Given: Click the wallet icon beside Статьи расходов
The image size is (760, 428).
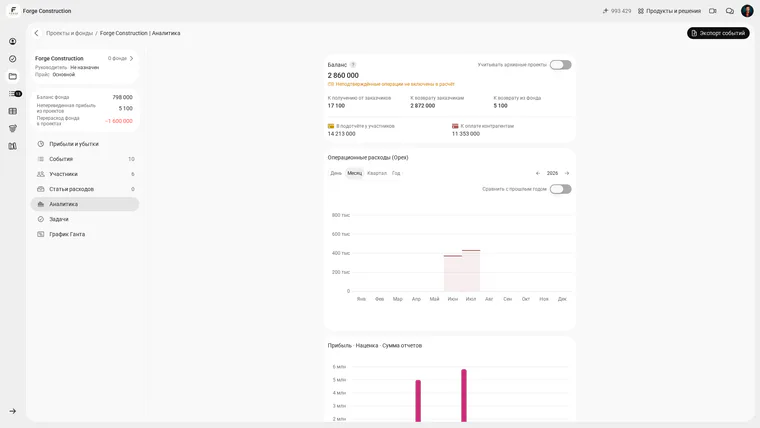Looking at the screenshot, I should point(41,189).
